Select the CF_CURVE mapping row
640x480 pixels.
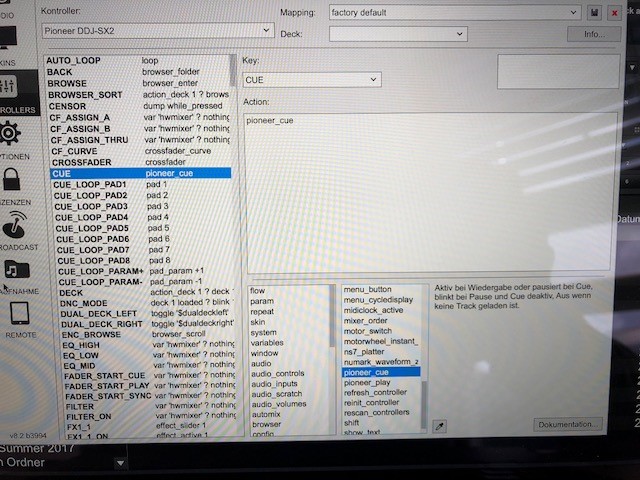point(141,151)
